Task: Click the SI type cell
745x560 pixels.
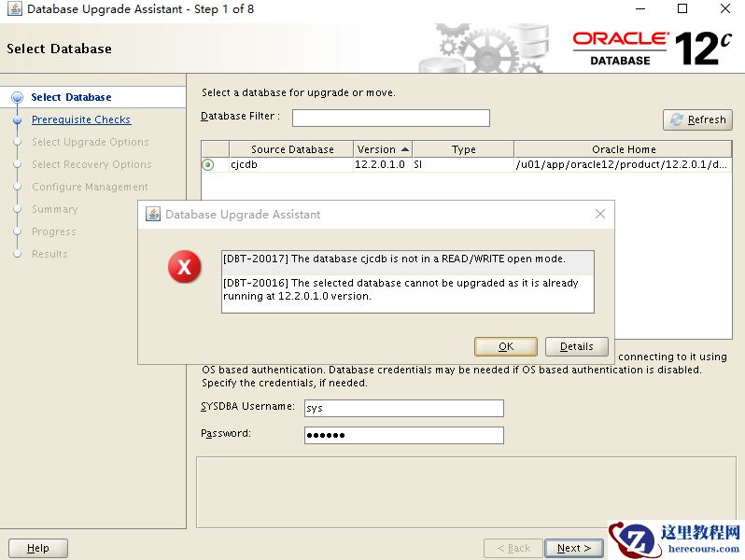Action: 463,164
